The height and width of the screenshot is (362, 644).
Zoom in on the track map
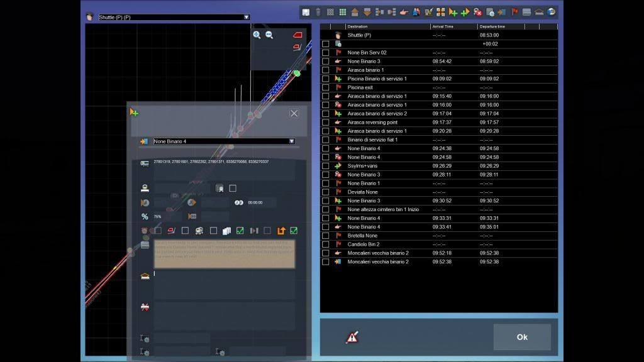[x=257, y=35]
